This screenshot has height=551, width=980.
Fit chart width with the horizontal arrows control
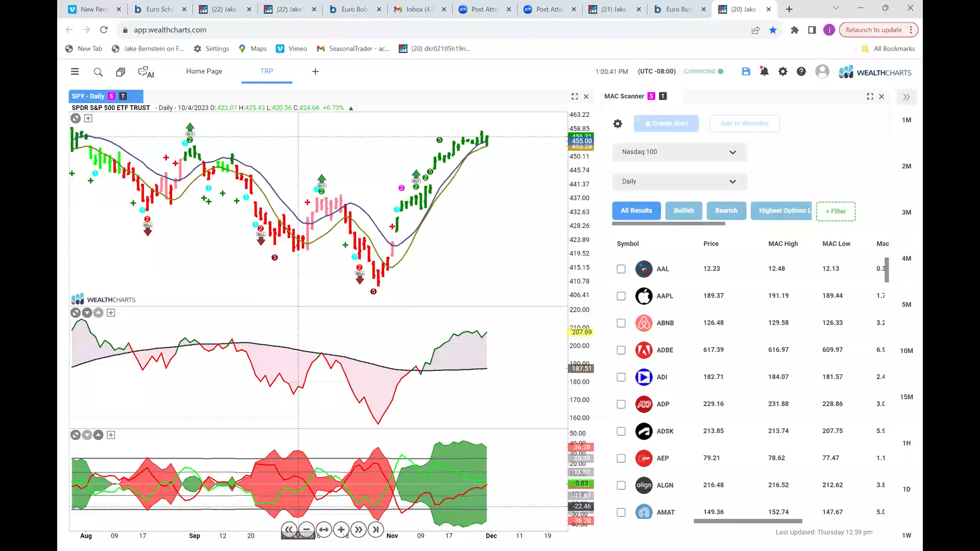point(324,530)
